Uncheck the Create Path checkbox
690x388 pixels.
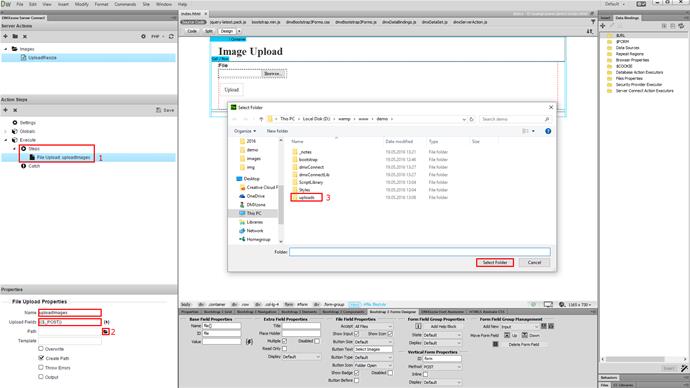tap(41, 358)
